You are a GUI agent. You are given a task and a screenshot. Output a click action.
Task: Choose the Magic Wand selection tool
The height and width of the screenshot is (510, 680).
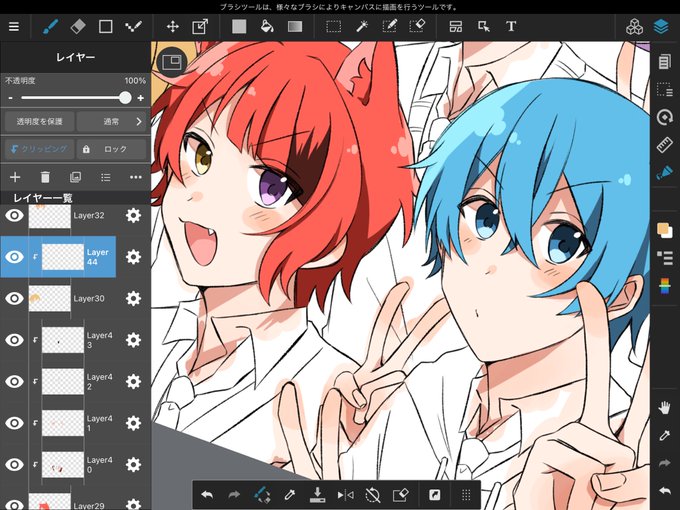(362, 27)
